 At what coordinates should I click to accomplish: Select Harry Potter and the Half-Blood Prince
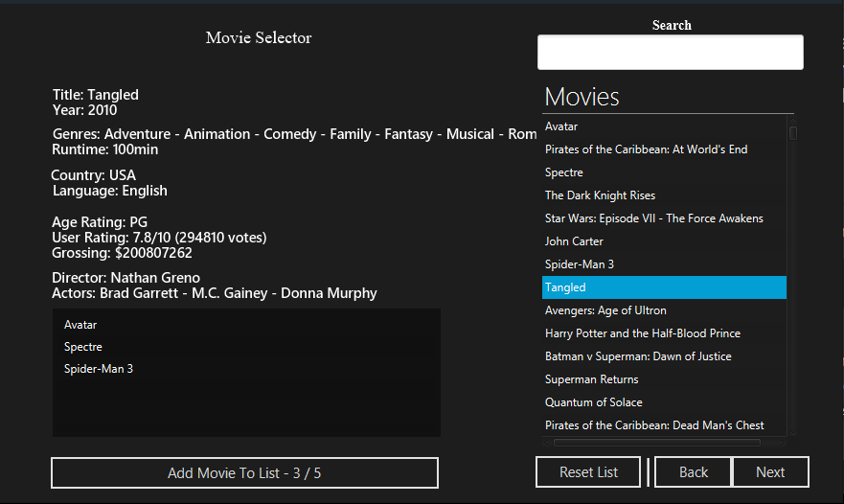(664, 333)
